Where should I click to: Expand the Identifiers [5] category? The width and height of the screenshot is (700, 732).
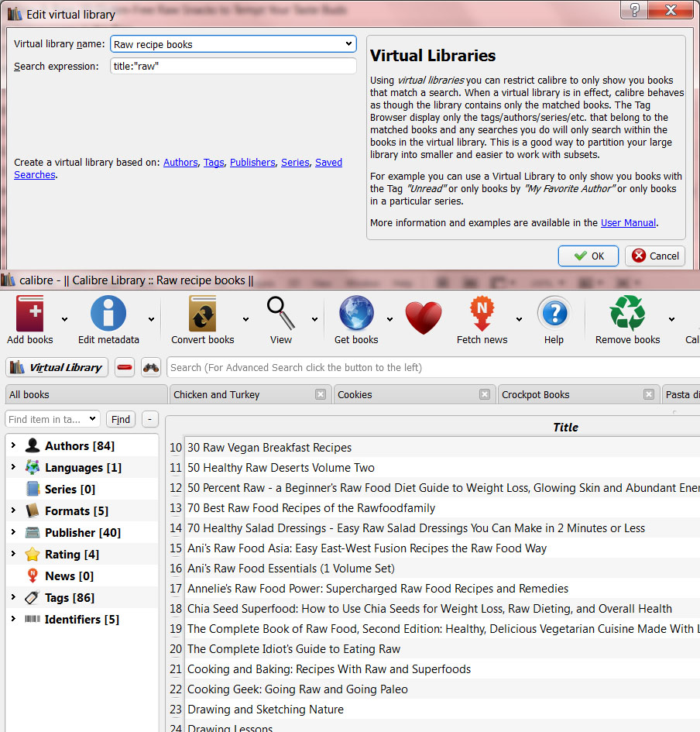[13, 619]
